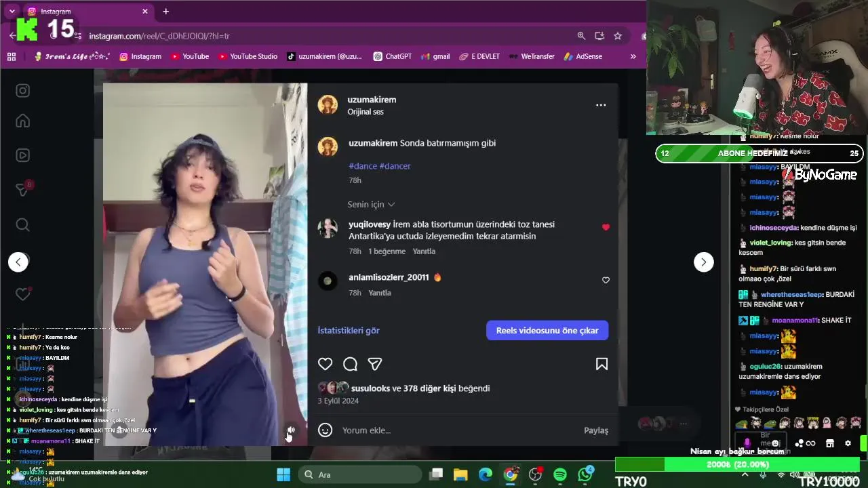The image size is (868, 488).
Task: Click uzumakirem header avatar
Action: coord(328,105)
